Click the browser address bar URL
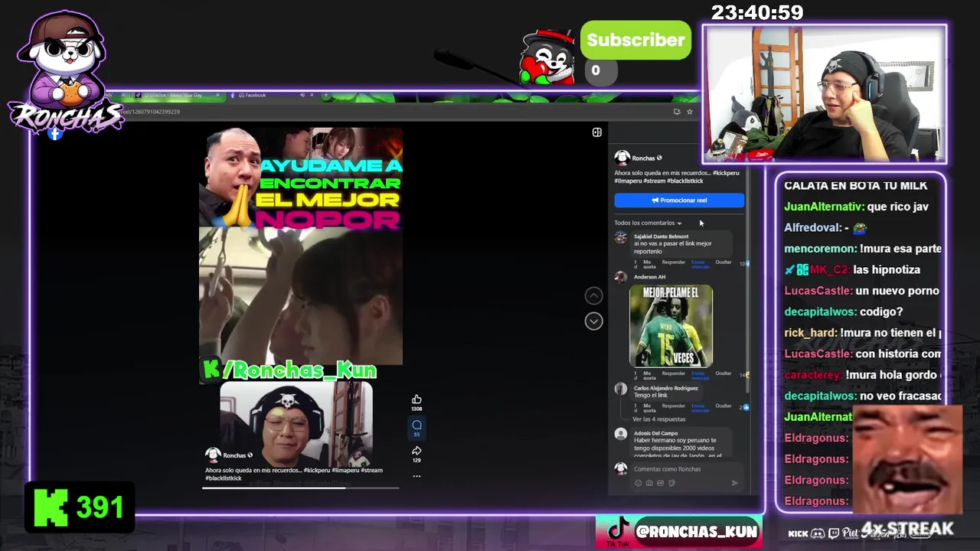 [x=149, y=112]
